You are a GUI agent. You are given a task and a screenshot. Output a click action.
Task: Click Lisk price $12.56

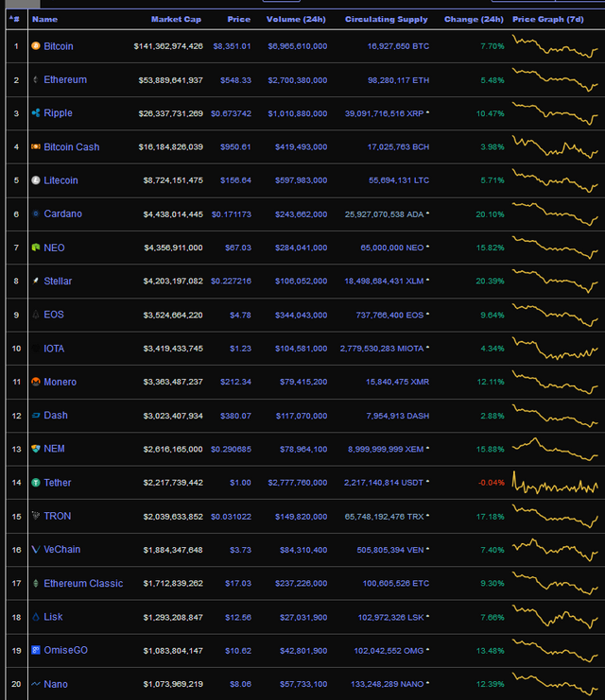coord(237,618)
